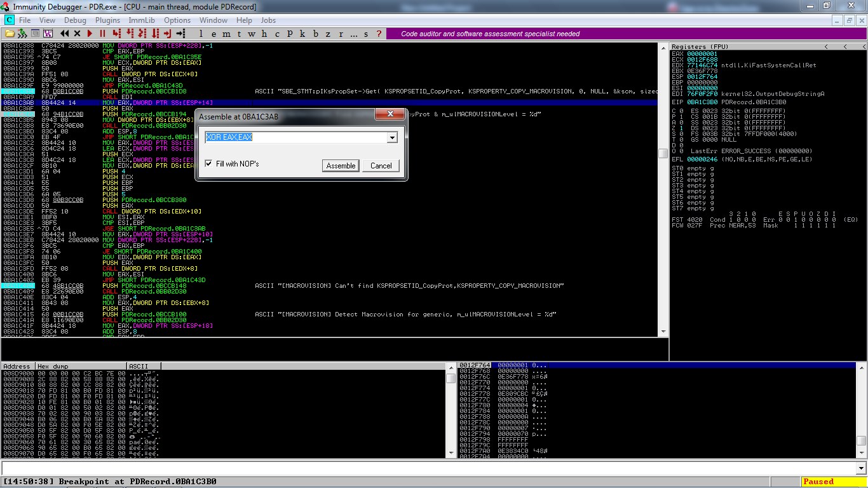Show Breakpoints with the b icon
The image size is (868, 488).
[x=316, y=34]
